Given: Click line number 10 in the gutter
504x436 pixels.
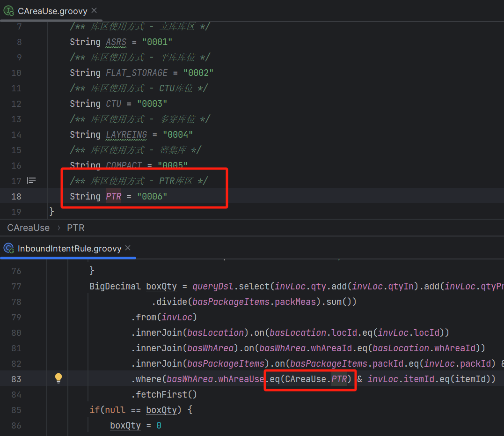Looking at the screenshot, I should pos(16,73).
